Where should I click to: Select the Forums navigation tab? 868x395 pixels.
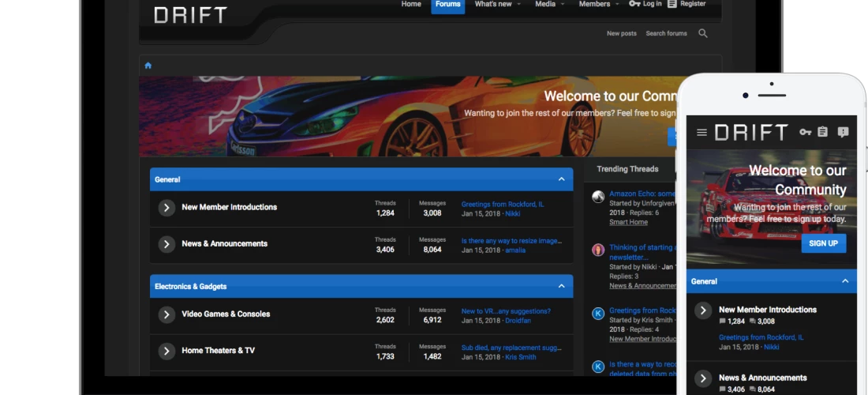click(447, 5)
